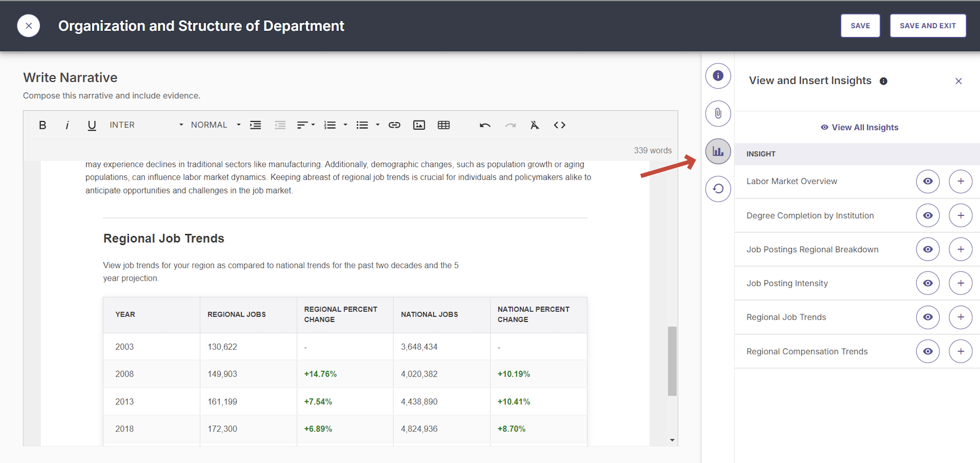The width and height of the screenshot is (980, 463).
Task: Expand the alignment options arrow
Action: 313,125
